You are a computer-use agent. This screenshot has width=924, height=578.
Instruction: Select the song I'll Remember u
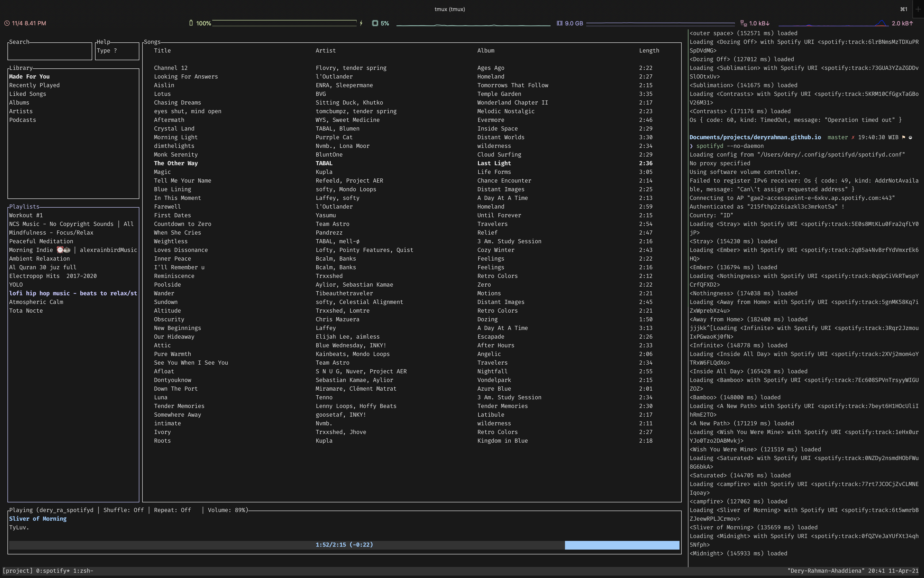click(179, 267)
